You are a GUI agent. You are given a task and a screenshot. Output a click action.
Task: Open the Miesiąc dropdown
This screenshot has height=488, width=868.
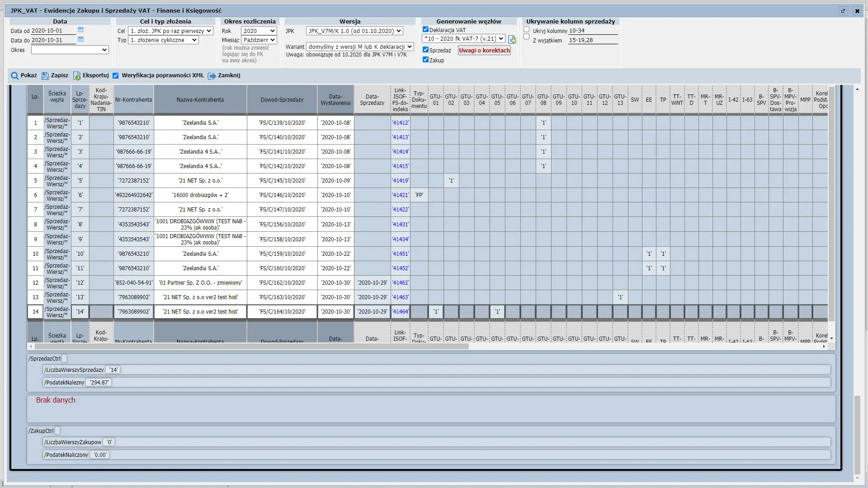(x=259, y=40)
